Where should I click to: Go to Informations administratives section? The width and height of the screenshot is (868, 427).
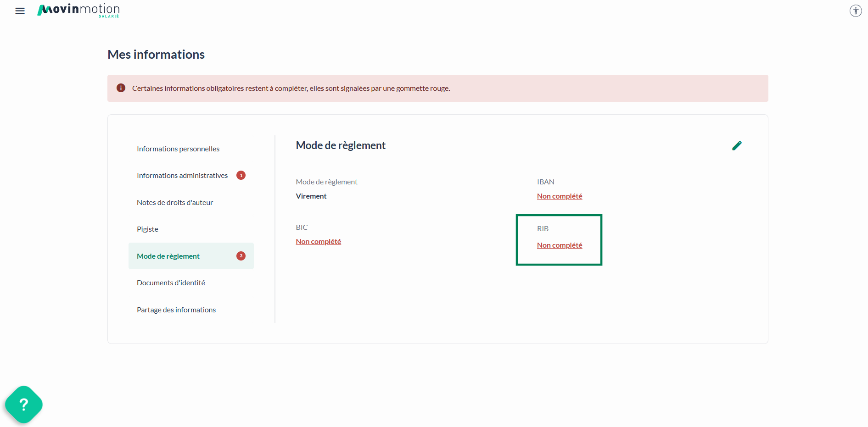(182, 175)
